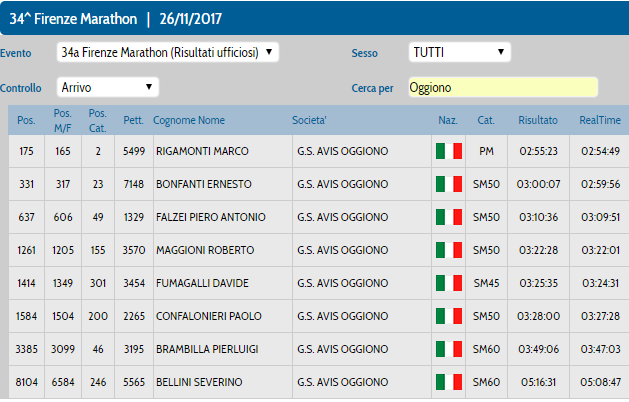Click Italian flag in MAGGIONI ROBERTO row

pyautogui.click(x=449, y=250)
